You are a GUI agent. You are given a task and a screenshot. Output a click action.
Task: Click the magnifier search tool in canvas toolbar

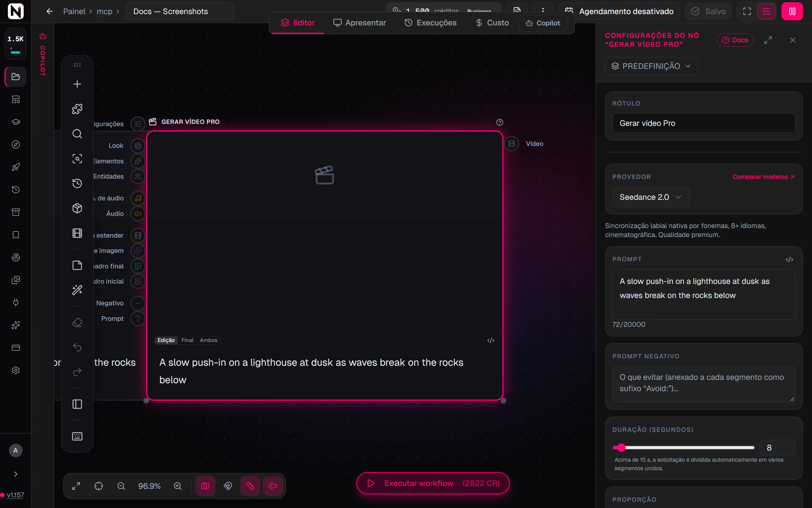click(77, 134)
